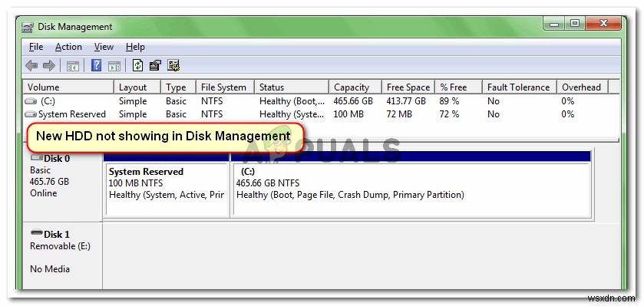644x306 pixels.
Task: Click the Settings checklist toolbar icon
Action: 173,65
